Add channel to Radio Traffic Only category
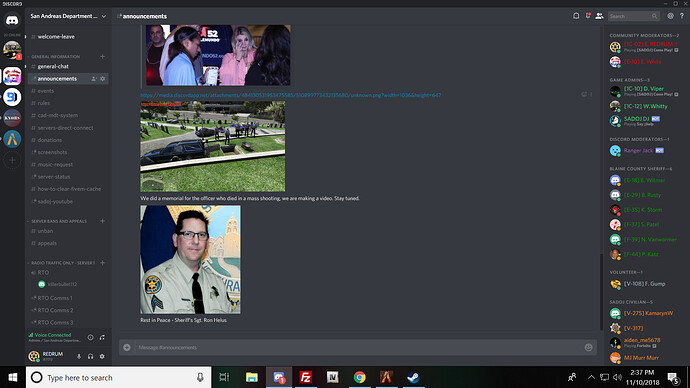Screen dimensions: 690x388 tap(103, 263)
